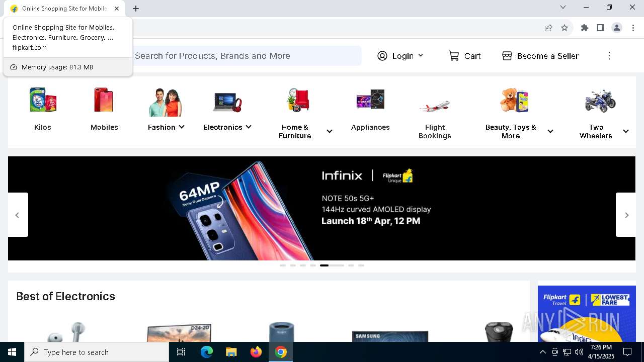The width and height of the screenshot is (644, 362).
Task: Click the Windows Start button
Action: coord(12,352)
